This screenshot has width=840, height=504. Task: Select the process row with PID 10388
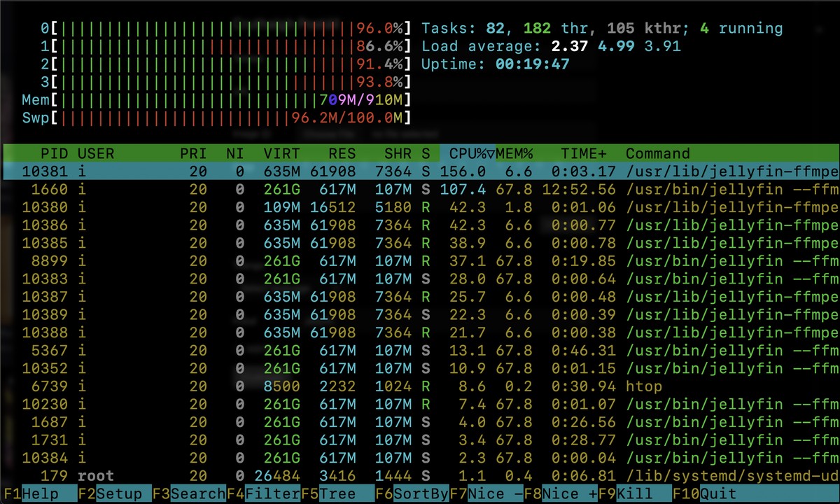420,332
